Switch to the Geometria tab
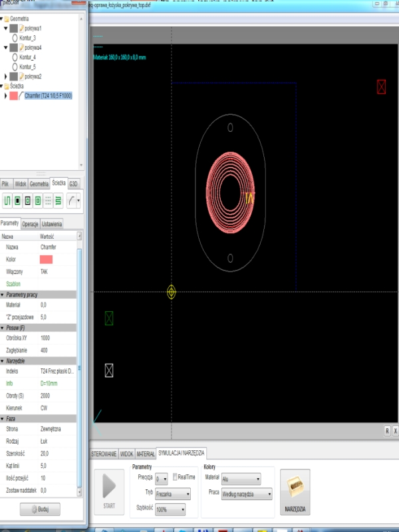The width and height of the screenshot is (399, 532). pyautogui.click(x=39, y=184)
